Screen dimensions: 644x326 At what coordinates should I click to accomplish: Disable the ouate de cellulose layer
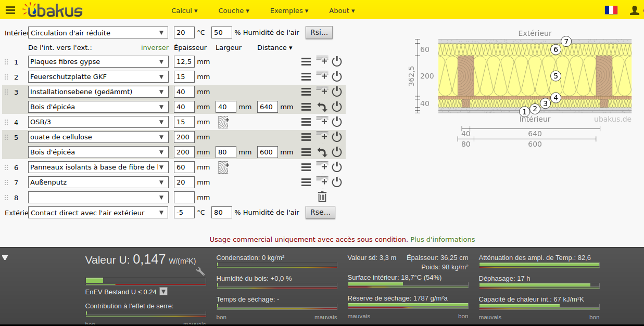coord(337,137)
